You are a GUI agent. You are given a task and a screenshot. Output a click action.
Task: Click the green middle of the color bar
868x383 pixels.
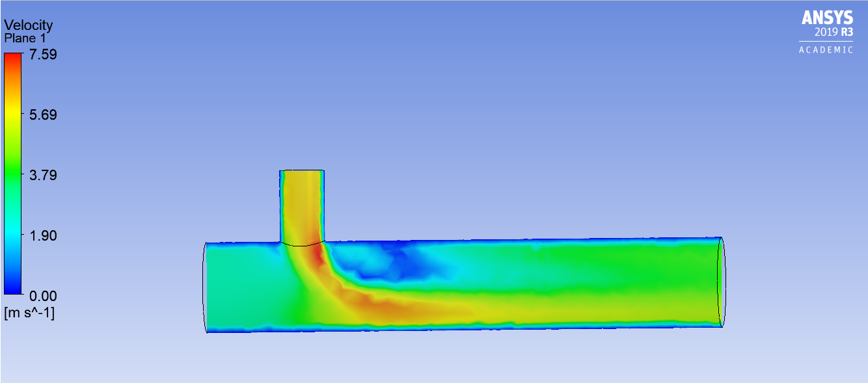coord(12,176)
